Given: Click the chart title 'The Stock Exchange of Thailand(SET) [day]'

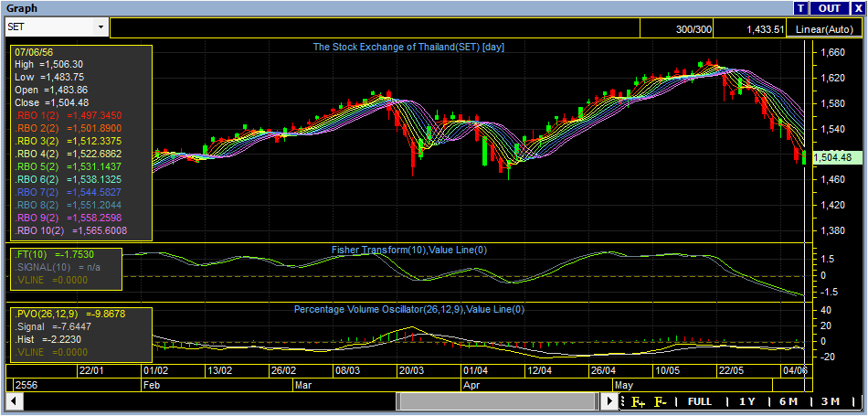Looking at the screenshot, I should click(x=408, y=47).
